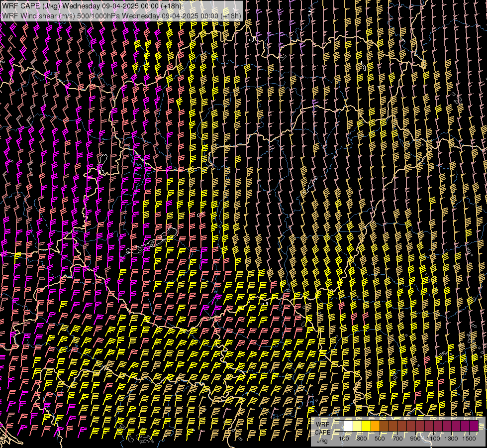Select the white CAPE legend swatch

point(349,426)
